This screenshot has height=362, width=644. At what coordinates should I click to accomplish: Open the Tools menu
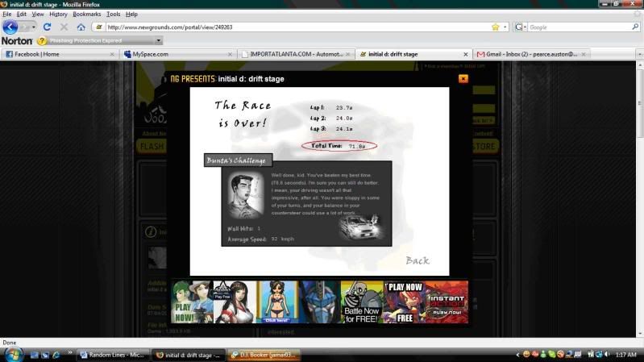tap(114, 14)
